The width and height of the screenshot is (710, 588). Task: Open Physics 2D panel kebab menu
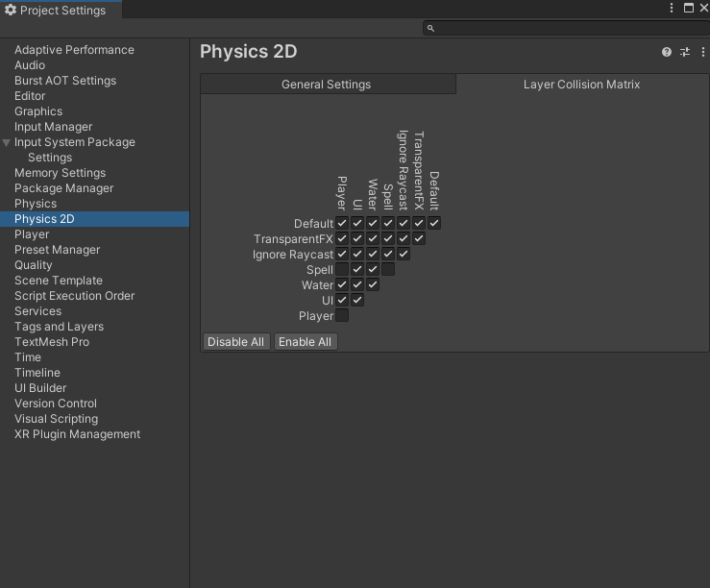point(702,52)
